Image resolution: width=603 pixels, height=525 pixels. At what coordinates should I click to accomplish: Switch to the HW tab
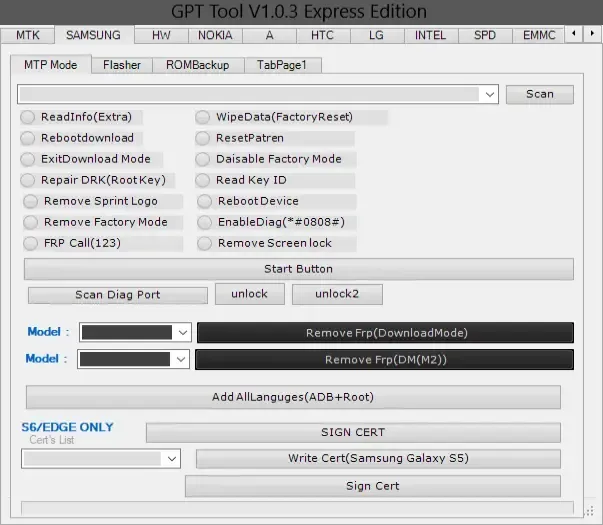click(x=161, y=35)
